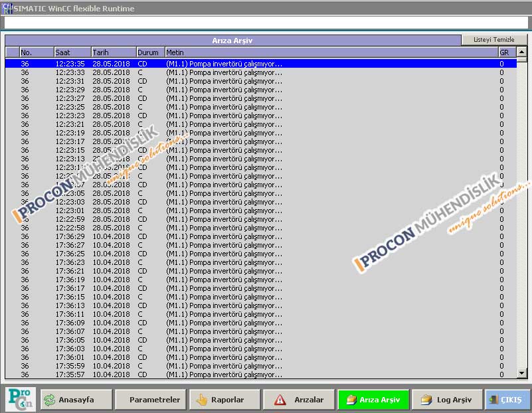Select the alarm row at 17:36:27

(260, 245)
